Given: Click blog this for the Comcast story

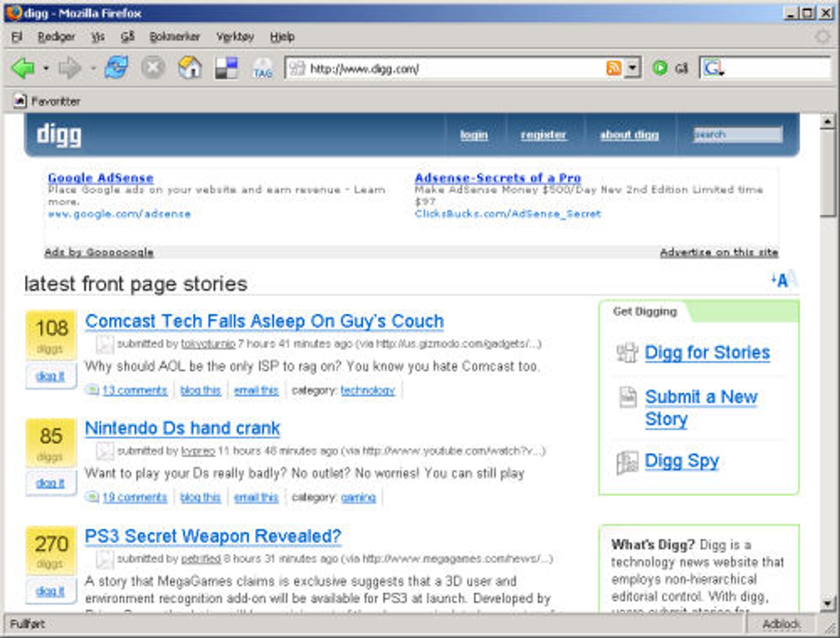Looking at the screenshot, I should pos(200,390).
